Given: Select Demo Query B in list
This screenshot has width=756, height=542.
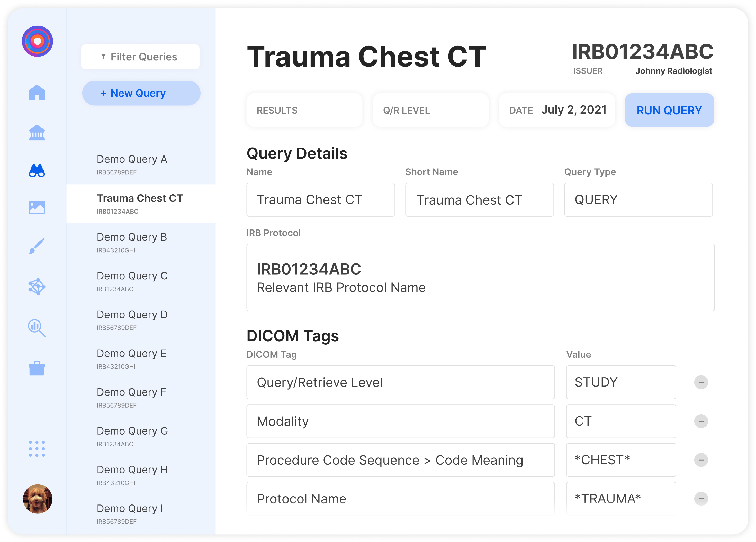Looking at the screenshot, I should [x=132, y=242].
